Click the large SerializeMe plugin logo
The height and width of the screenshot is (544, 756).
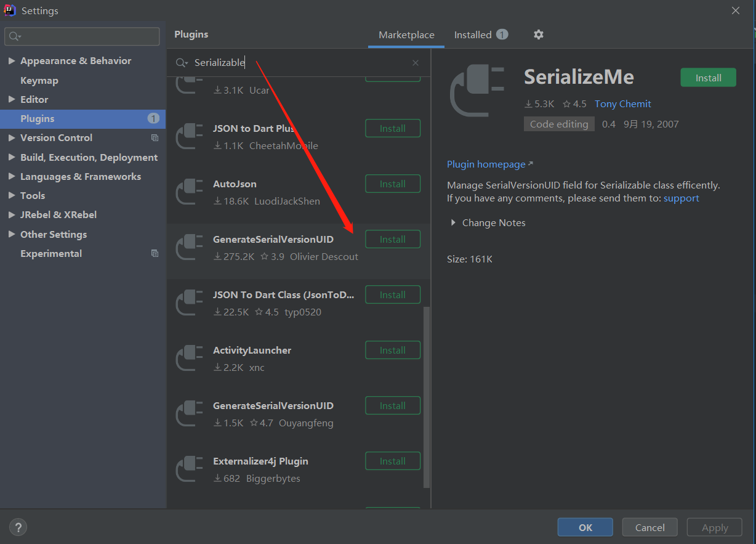[477, 91]
